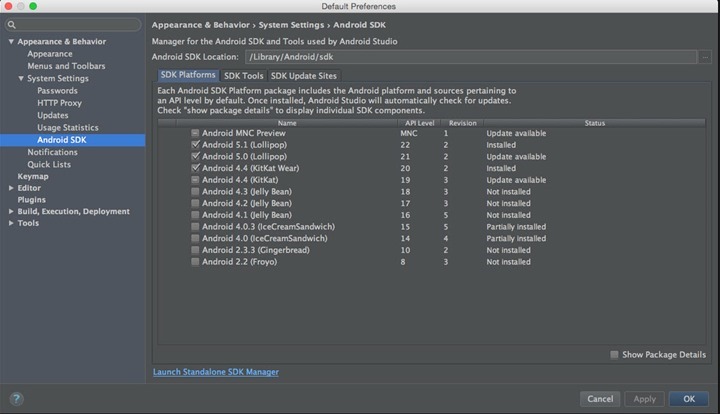Open Usage Statistics settings
Viewport: 720px width, 414px height.
(68, 128)
